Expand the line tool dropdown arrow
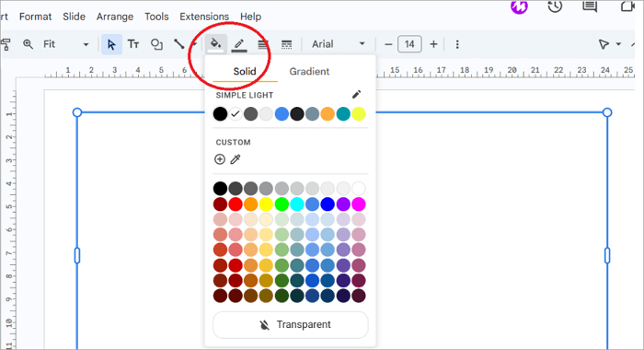 tap(195, 44)
